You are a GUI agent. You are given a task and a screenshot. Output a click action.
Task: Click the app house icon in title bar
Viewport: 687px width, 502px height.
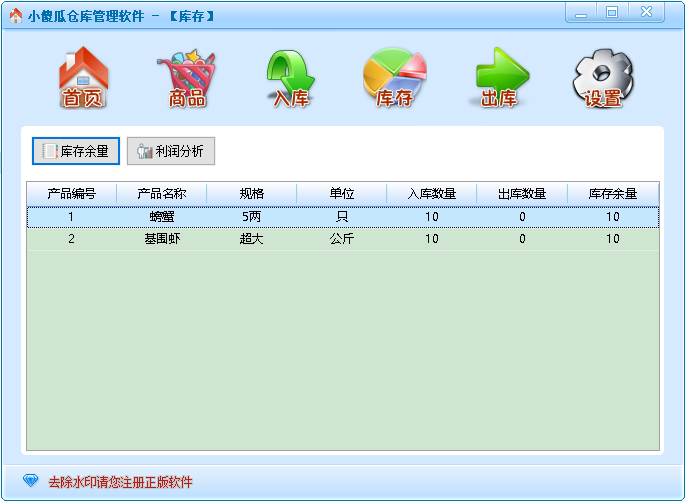pos(15,16)
